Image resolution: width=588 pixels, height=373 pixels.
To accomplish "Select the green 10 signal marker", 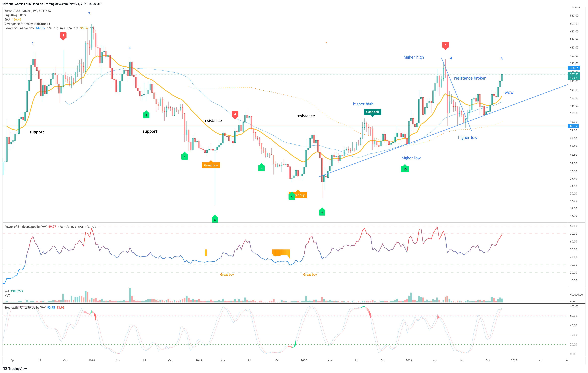I will (x=405, y=169).
